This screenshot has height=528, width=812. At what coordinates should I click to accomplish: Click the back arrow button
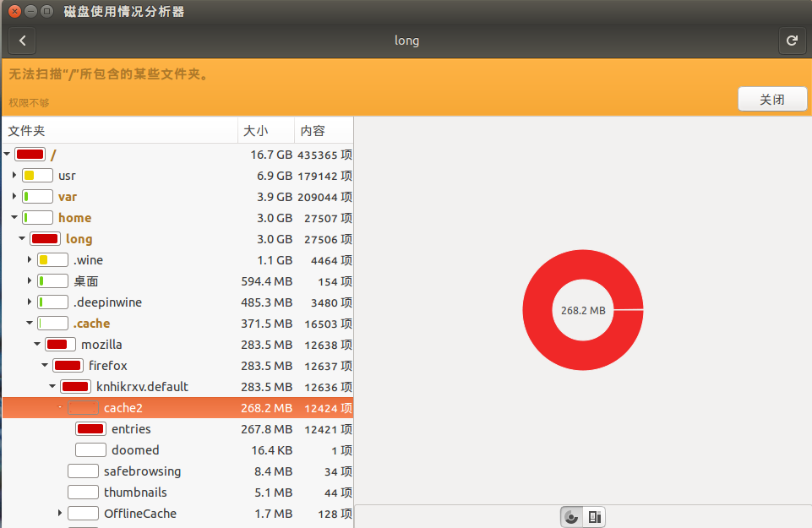pos(22,41)
